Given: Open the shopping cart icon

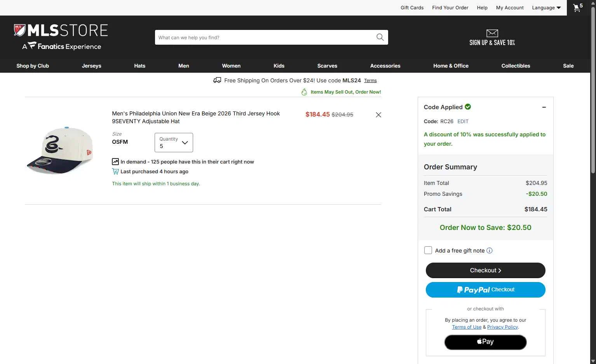Looking at the screenshot, I should click(x=578, y=7).
